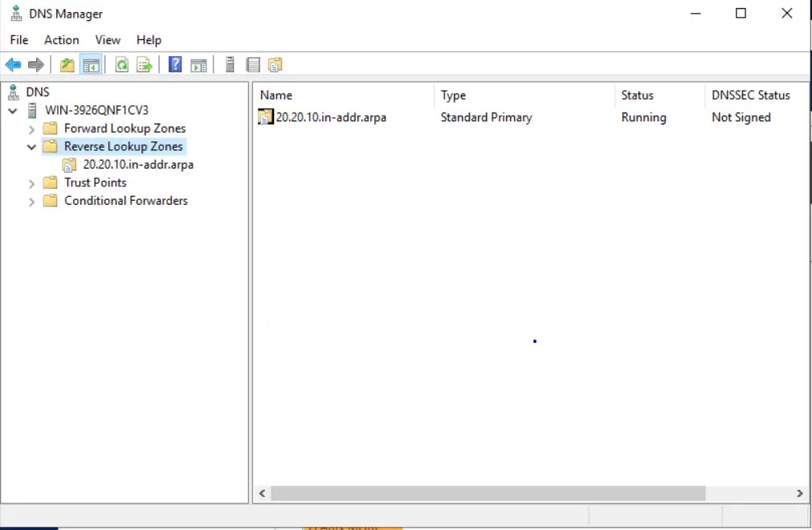The height and width of the screenshot is (530, 812).
Task: Click the Forward navigation arrow icon
Action: (x=36, y=64)
